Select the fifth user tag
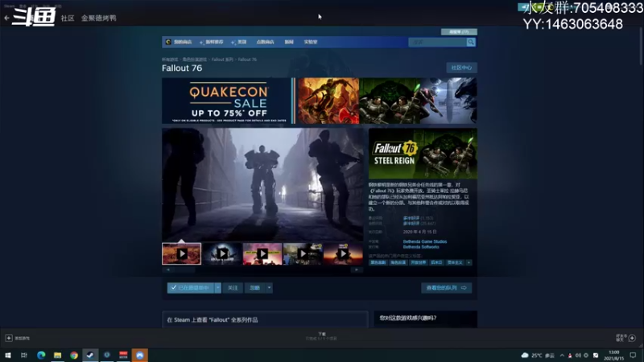 (x=455, y=263)
